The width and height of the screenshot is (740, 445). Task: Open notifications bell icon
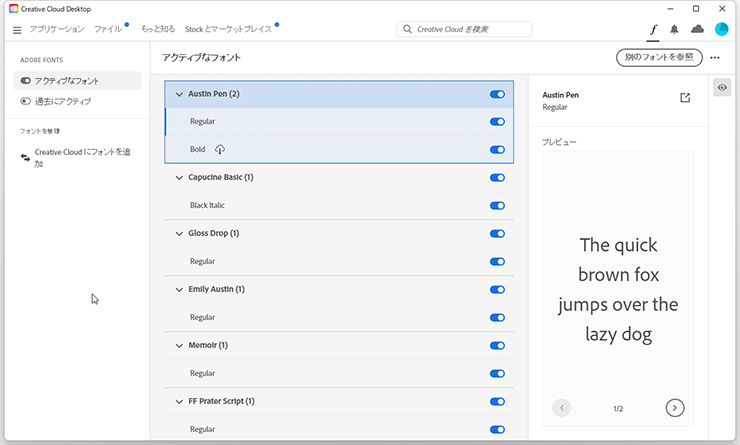pos(674,30)
